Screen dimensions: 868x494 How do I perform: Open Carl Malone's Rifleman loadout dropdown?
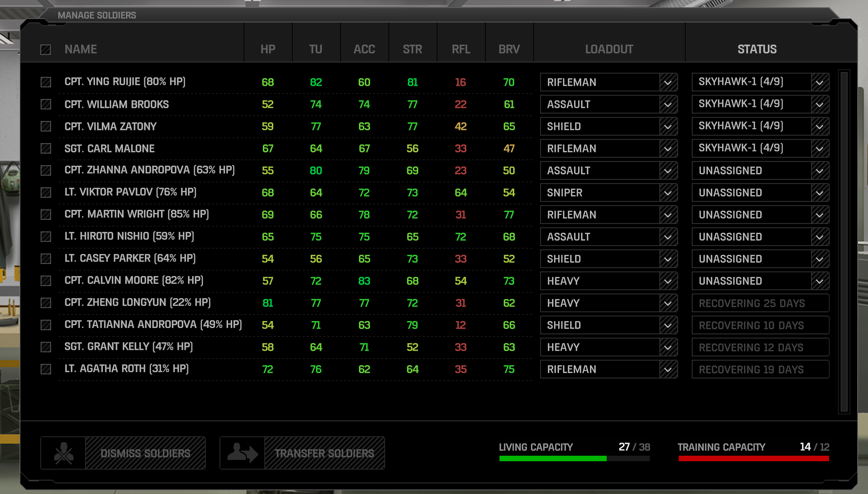coord(609,148)
